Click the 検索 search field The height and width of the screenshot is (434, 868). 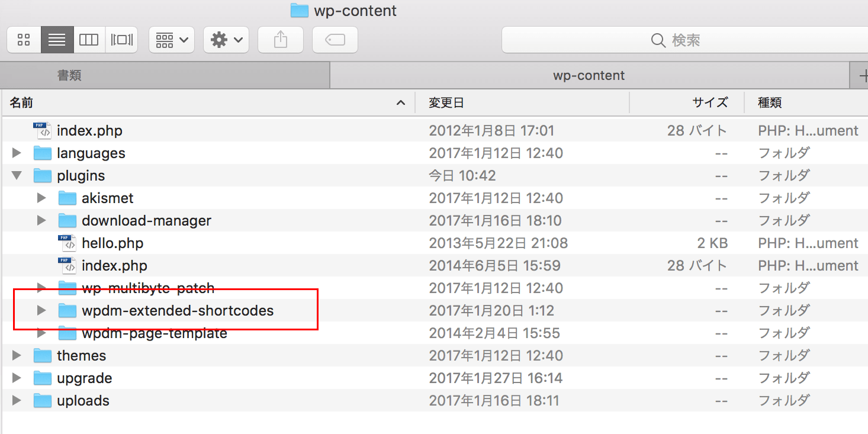(684, 40)
